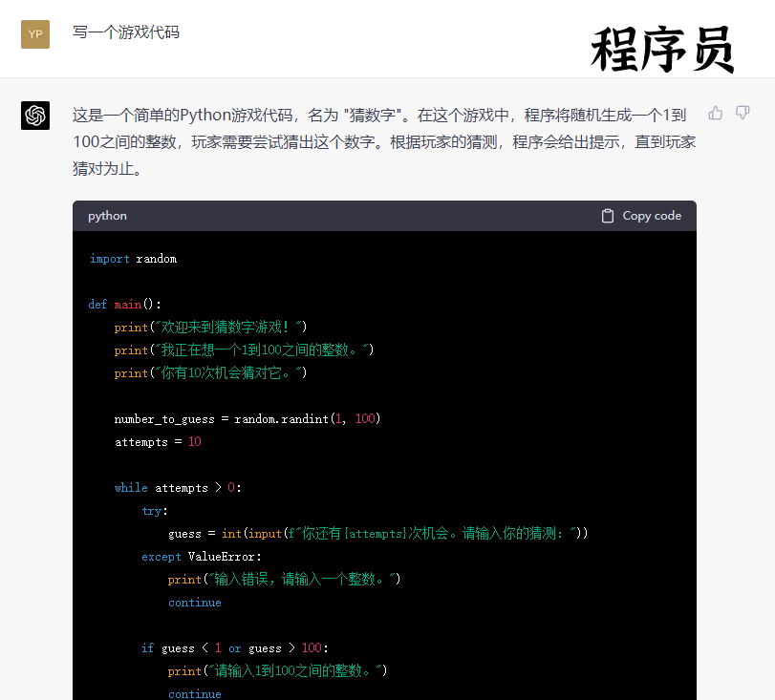Click the print line 你有10次机会猜对它
The image size is (775, 700).
[x=210, y=373]
